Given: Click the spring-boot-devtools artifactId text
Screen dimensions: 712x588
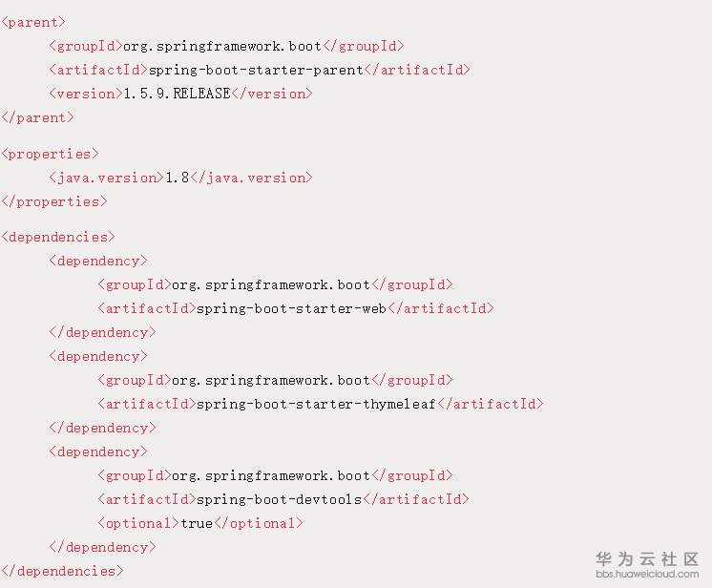Looking at the screenshot, I should coord(280,499).
